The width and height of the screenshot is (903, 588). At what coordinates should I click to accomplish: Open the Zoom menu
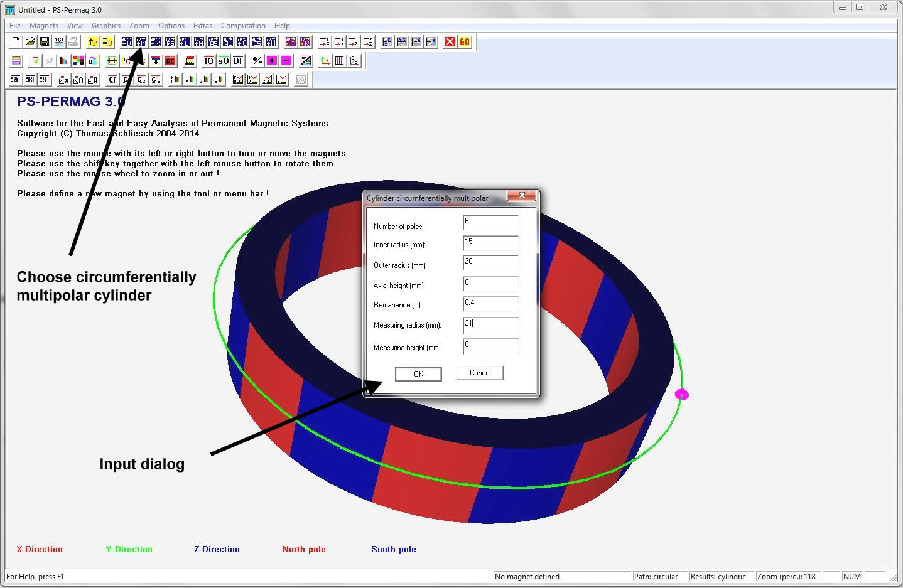139,26
